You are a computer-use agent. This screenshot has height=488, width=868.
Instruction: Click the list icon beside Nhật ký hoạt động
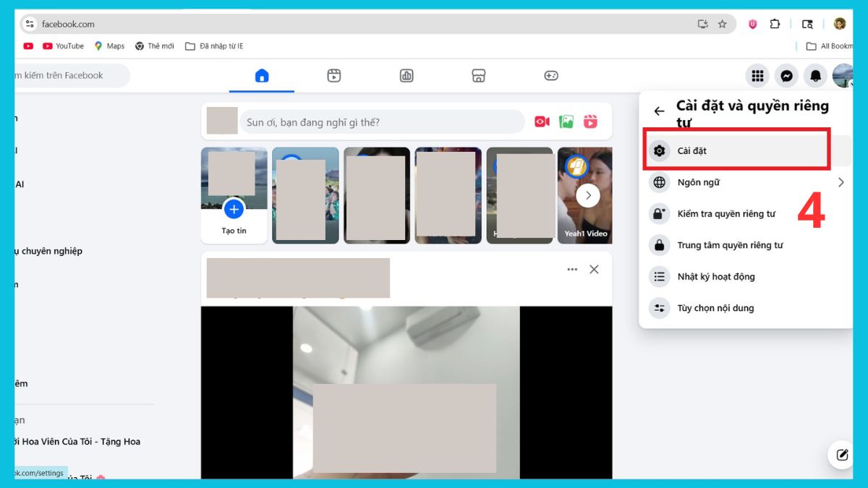point(659,276)
